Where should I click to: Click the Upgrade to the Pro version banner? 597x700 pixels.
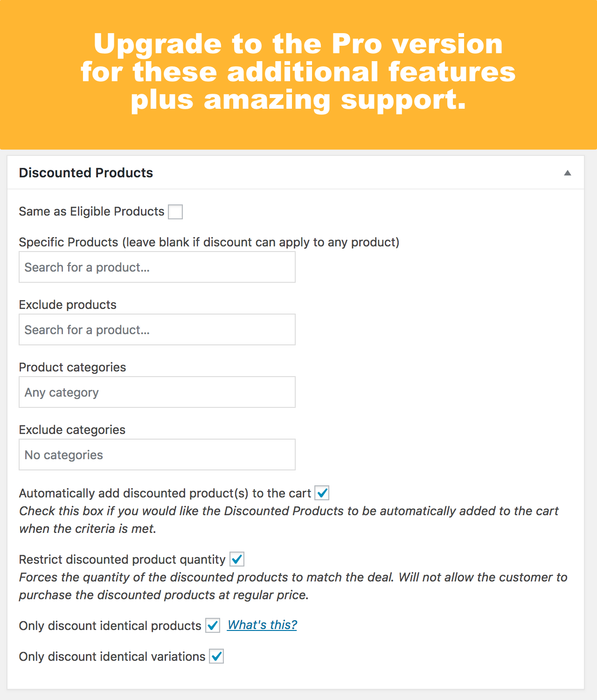tap(298, 72)
